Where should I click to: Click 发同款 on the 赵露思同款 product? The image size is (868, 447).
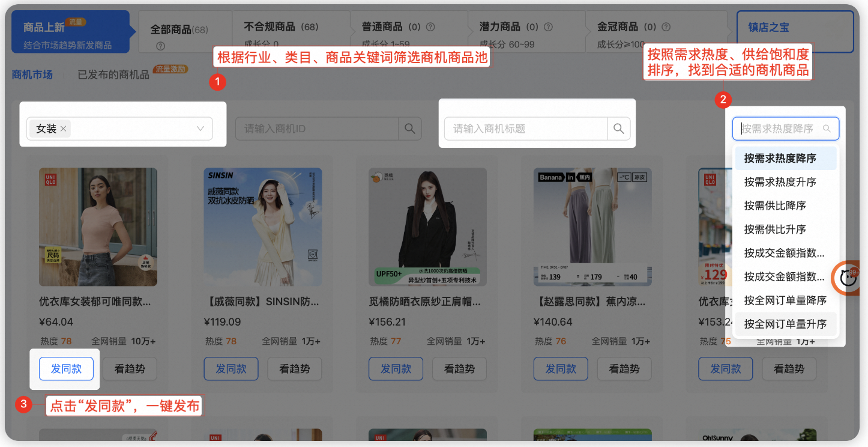pyautogui.click(x=561, y=368)
